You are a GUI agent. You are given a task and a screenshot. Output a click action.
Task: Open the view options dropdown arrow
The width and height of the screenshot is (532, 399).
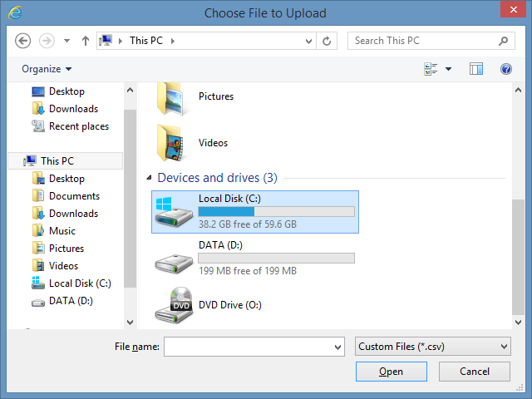click(x=448, y=69)
